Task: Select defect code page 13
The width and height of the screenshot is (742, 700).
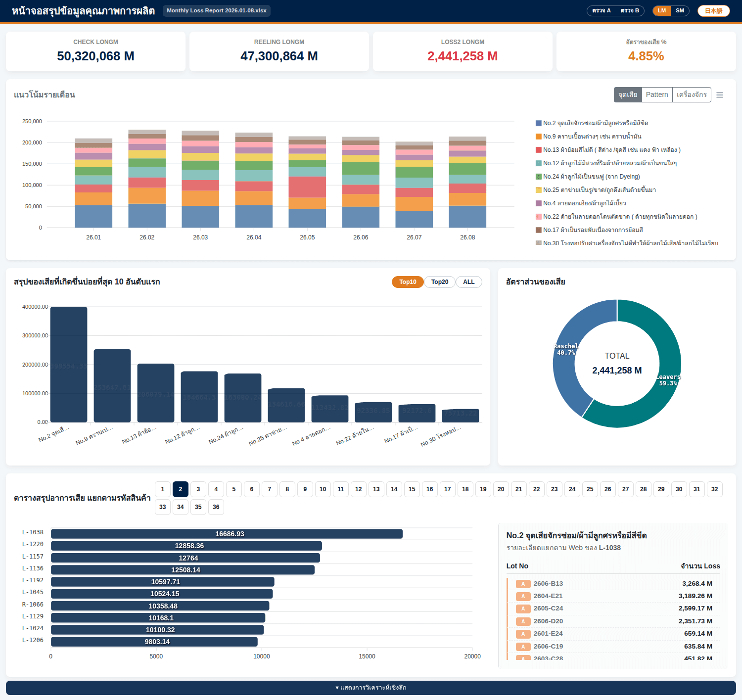Action: (376, 489)
